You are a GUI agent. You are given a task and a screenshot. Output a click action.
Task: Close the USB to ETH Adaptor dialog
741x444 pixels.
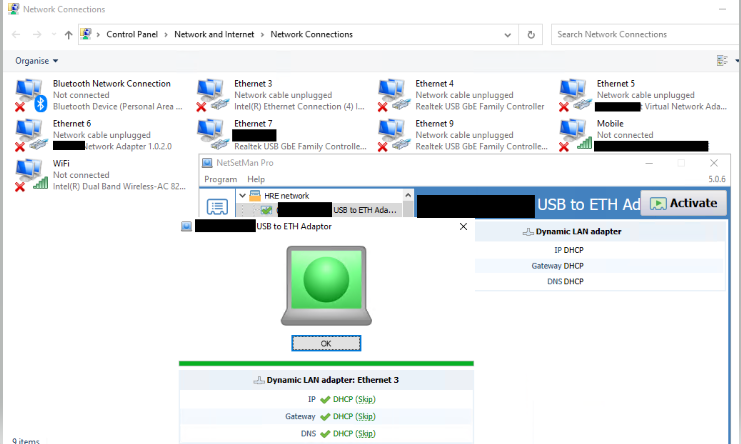point(463,226)
